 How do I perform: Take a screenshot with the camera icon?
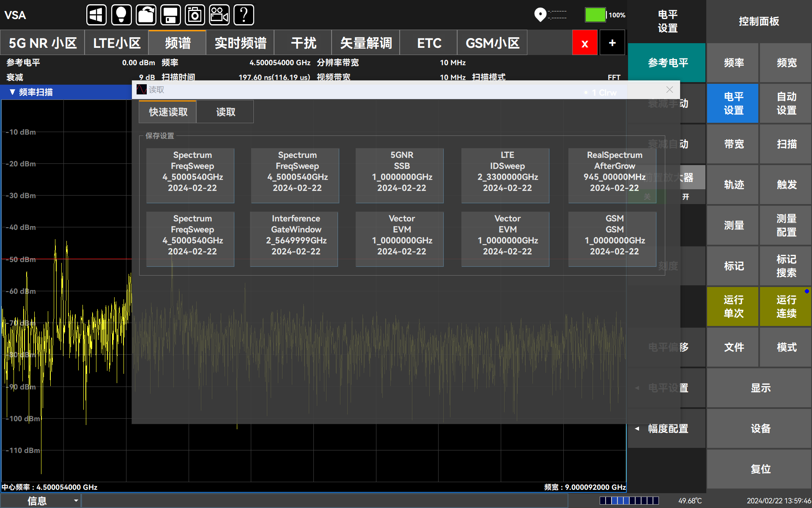(x=195, y=15)
